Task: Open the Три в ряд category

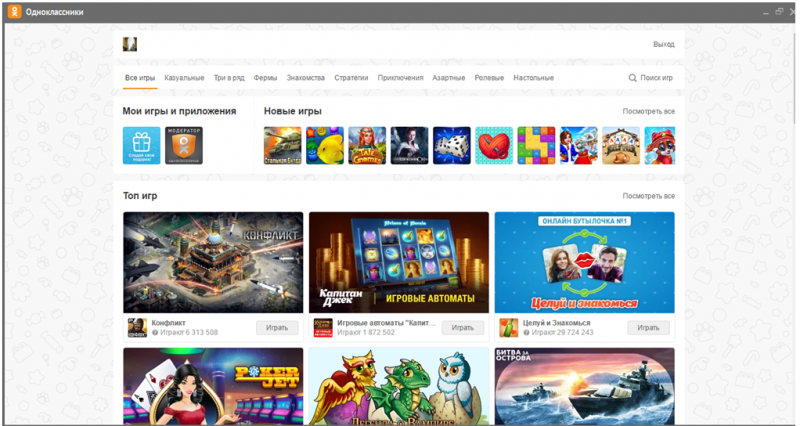Action: tap(229, 78)
